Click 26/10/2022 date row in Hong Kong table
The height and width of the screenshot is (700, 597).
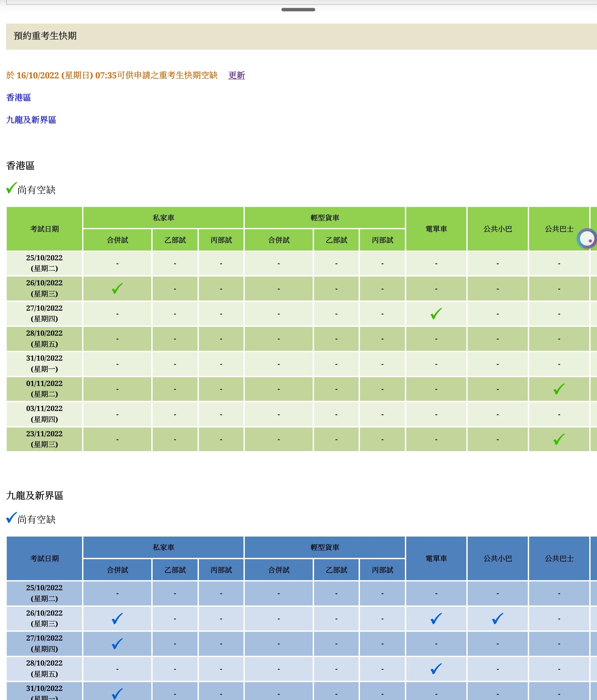[44, 288]
